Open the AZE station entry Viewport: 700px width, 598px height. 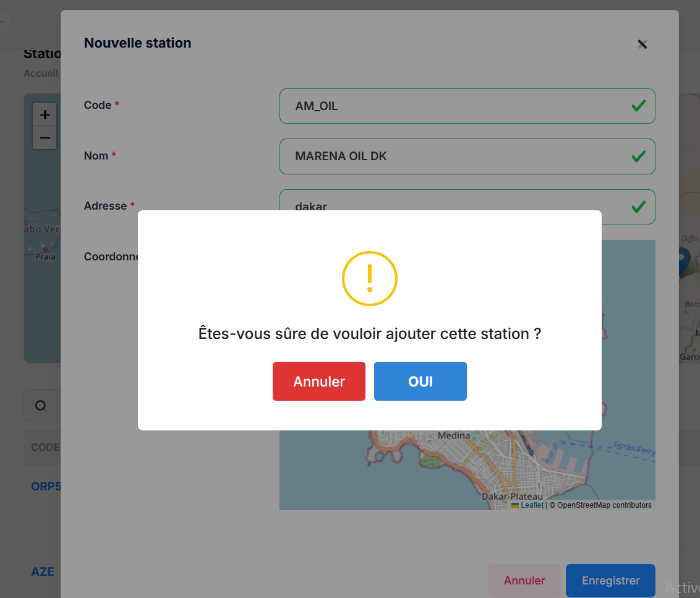pyautogui.click(x=43, y=572)
